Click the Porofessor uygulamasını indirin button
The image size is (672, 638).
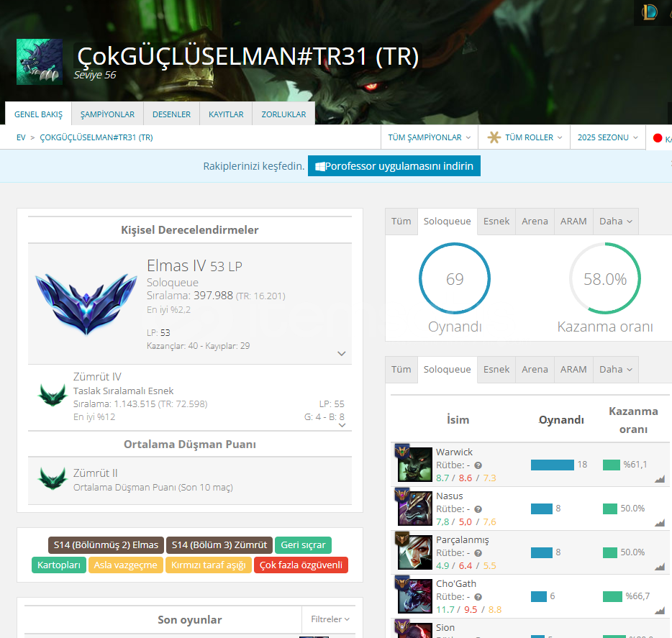(x=394, y=166)
